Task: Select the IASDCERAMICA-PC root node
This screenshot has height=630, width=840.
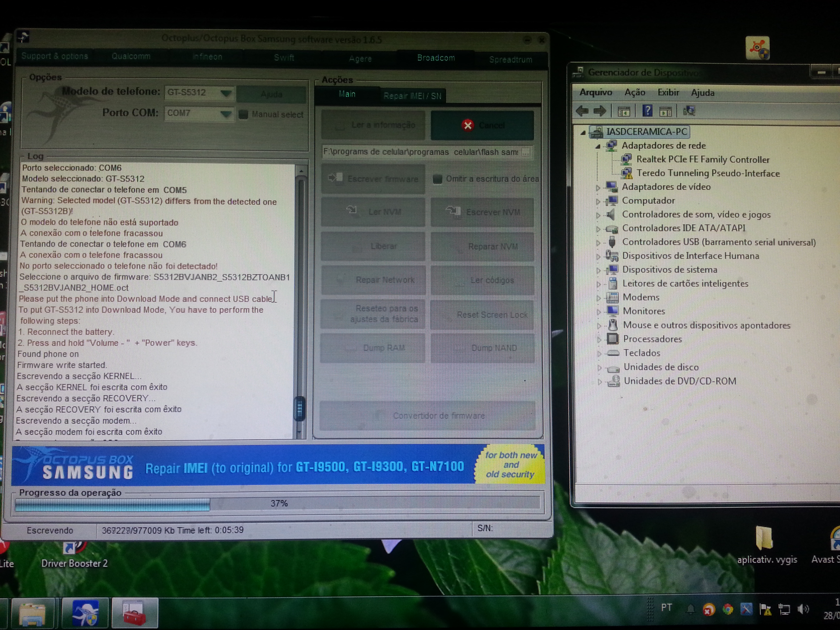Action: [646, 132]
